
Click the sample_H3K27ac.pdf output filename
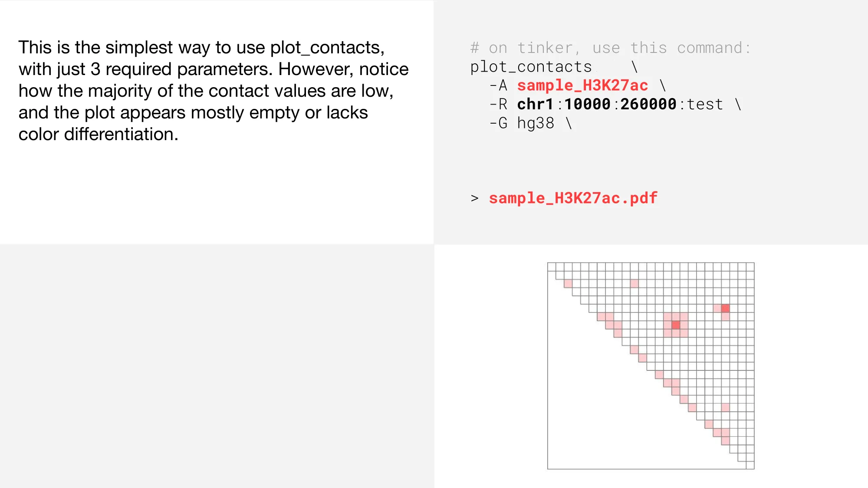pos(573,198)
